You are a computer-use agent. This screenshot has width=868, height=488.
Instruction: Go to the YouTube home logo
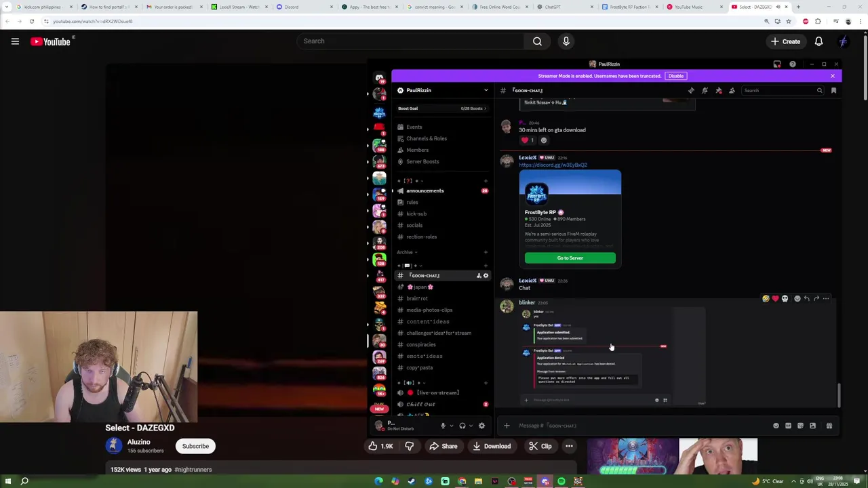click(50, 41)
